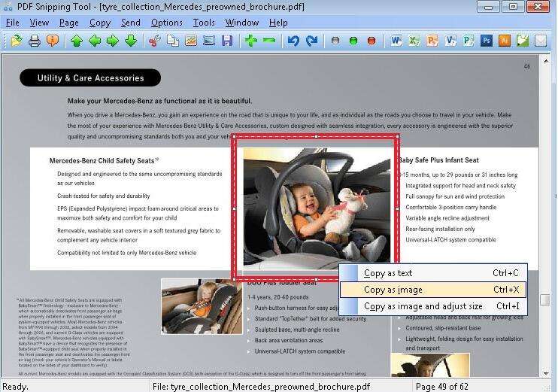Send snip to Publisher
The image size is (558, 392).
tap(469, 41)
